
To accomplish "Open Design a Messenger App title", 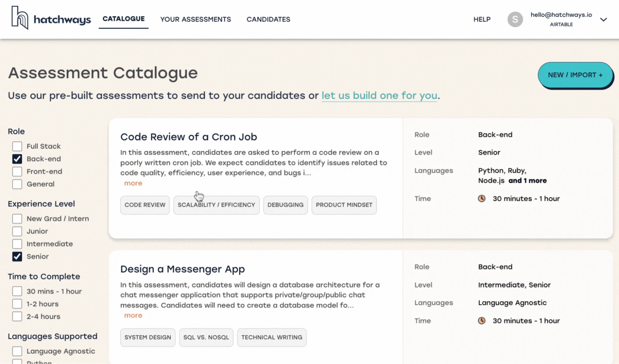I will 182,269.
